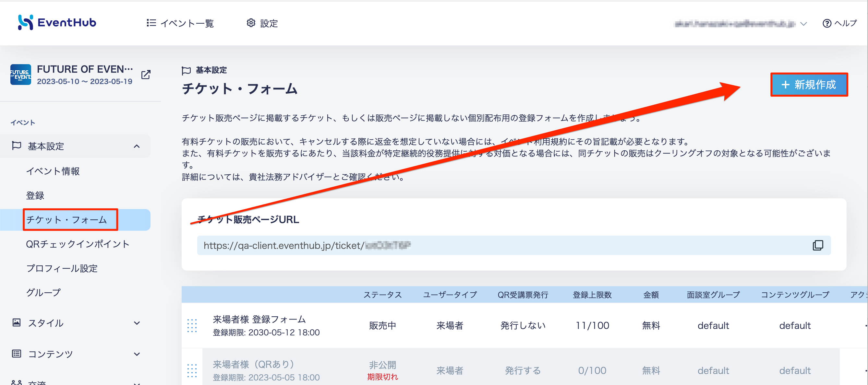Click the 金額 column header

(x=651, y=295)
